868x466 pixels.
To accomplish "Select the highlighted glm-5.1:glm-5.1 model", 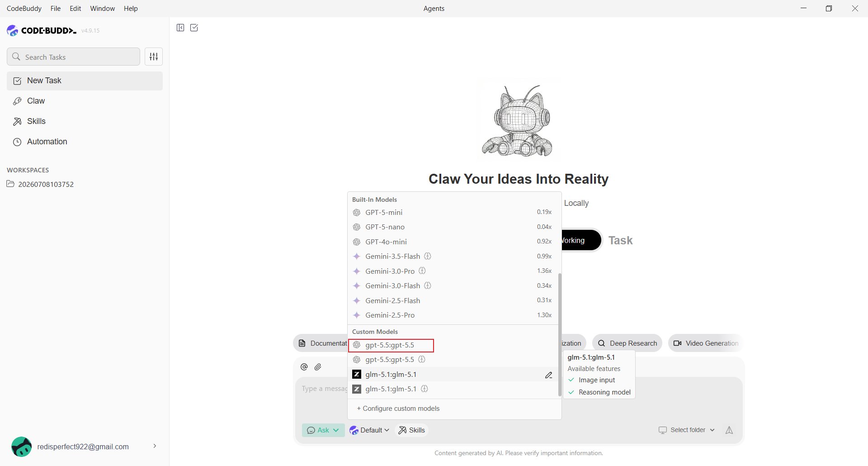I will click(x=453, y=374).
